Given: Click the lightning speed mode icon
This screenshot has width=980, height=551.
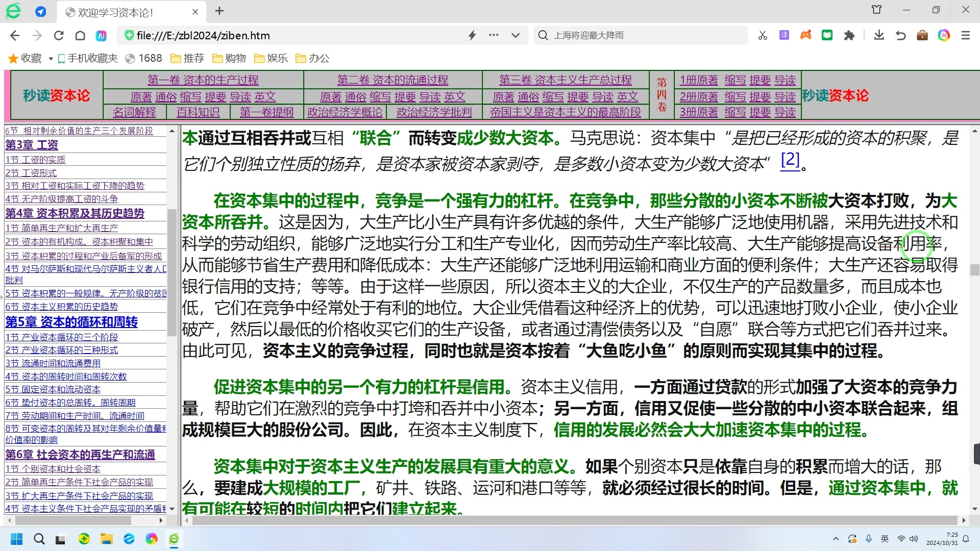Looking at the screenshot, I should coord(472,35).
